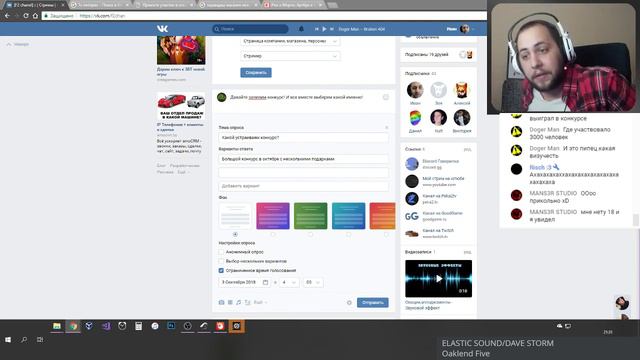Open the 'Ещё' attachments dropdown in post editor
640x360 pixels.
[260, 302]
